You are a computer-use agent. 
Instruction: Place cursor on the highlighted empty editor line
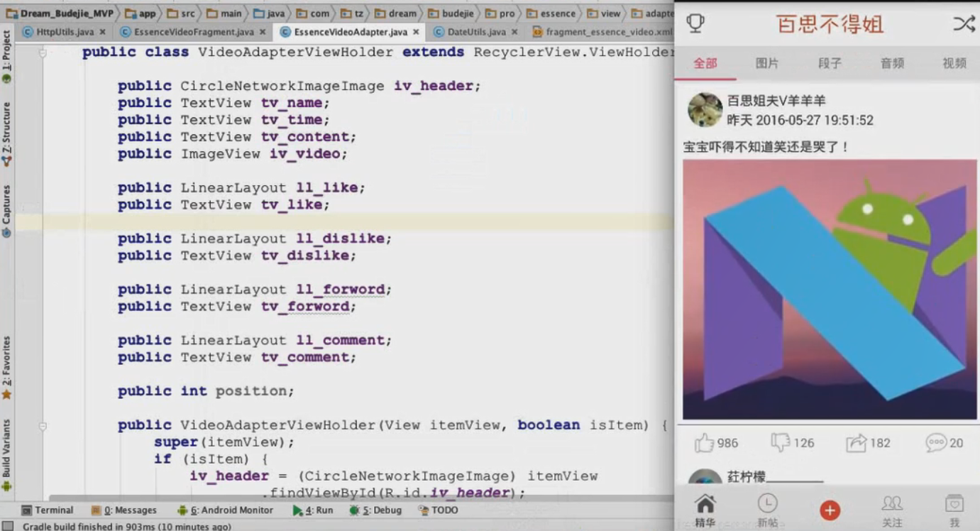click(x=344, y=222)
